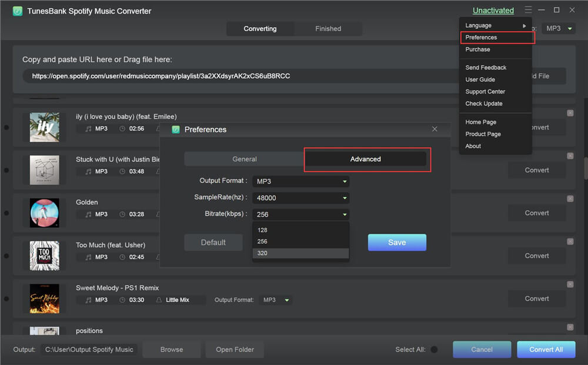Select the Stuck with U row bullet
This screenshot has width=588, height=365.
click(x=6, y=171)
